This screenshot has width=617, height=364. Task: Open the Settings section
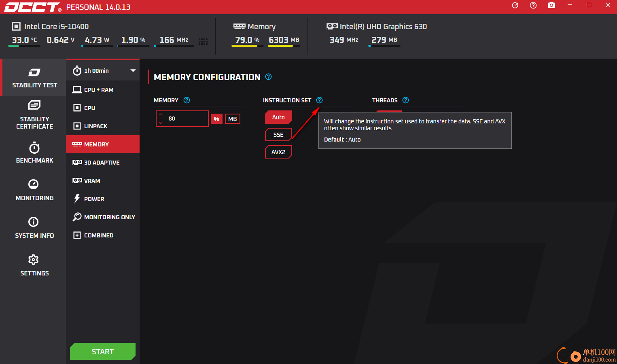34,265
